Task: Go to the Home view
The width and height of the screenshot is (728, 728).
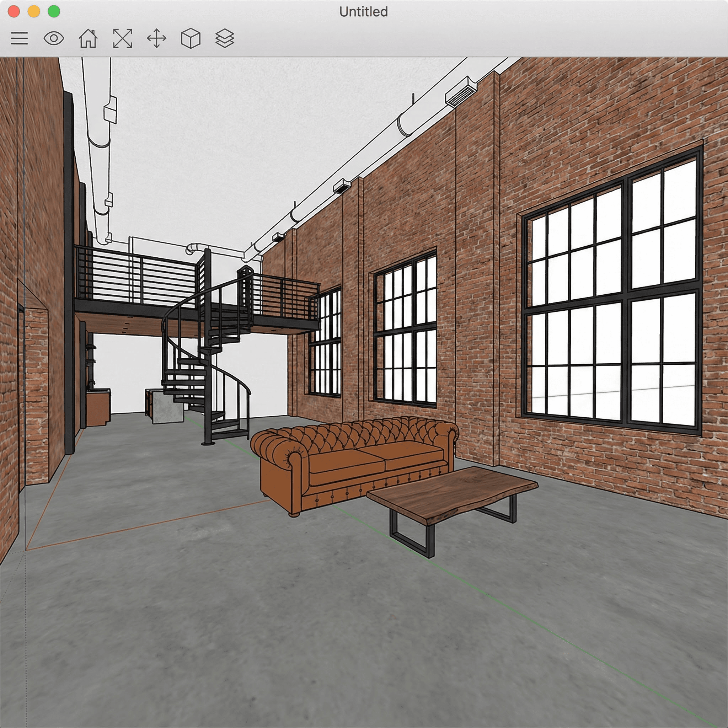Action: click(88, 38)
